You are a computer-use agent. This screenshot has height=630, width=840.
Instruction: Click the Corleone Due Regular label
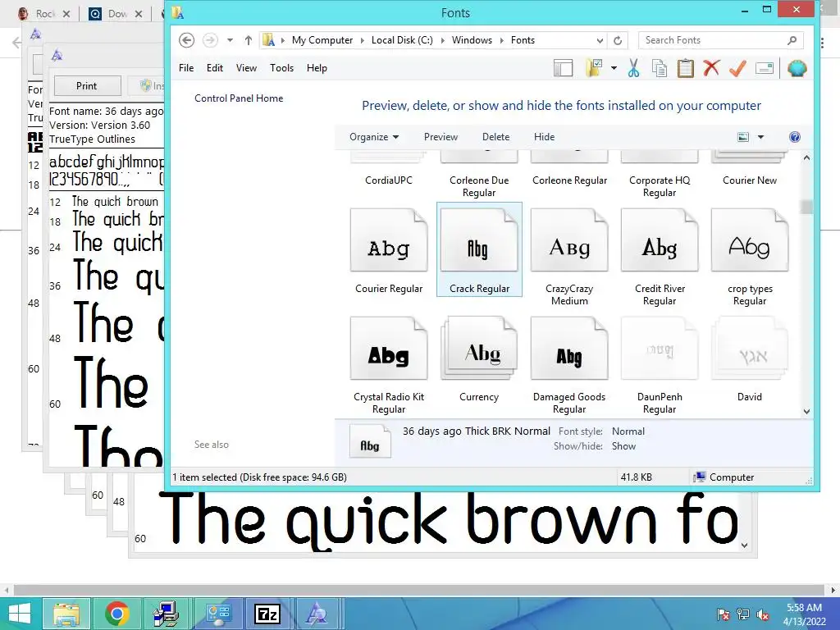[479, 186]
